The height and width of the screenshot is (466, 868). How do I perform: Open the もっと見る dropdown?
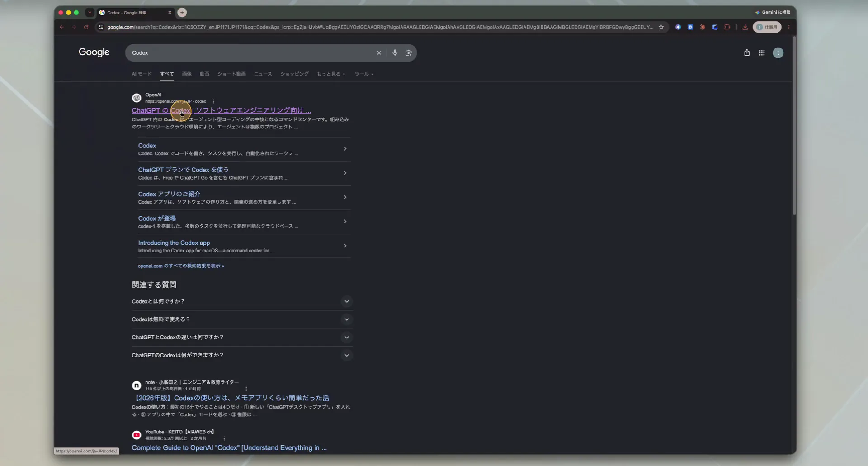[331, 74]
